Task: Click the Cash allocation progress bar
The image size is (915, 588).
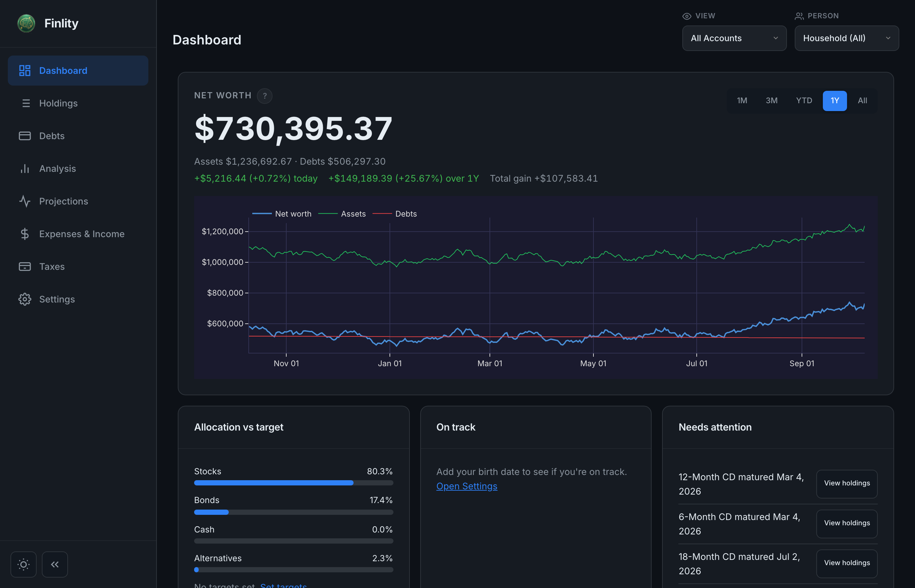Action: (x=293, y=541)
